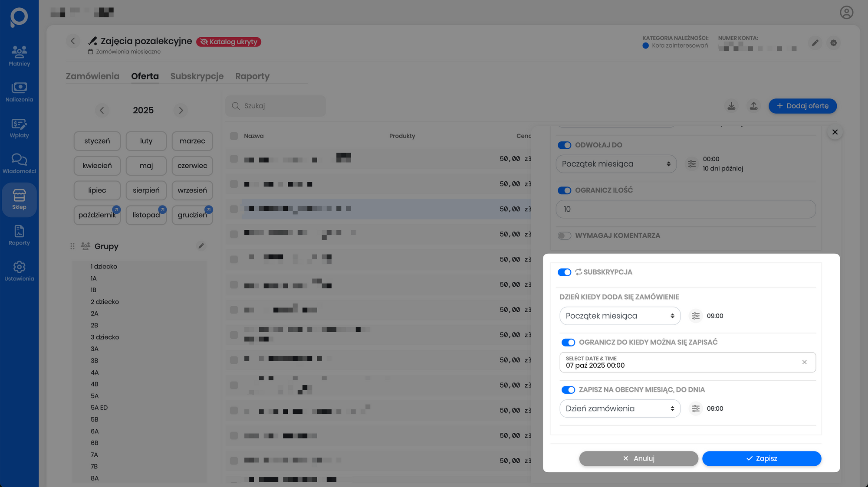Switch to the Raporty tab

(252, 76)
